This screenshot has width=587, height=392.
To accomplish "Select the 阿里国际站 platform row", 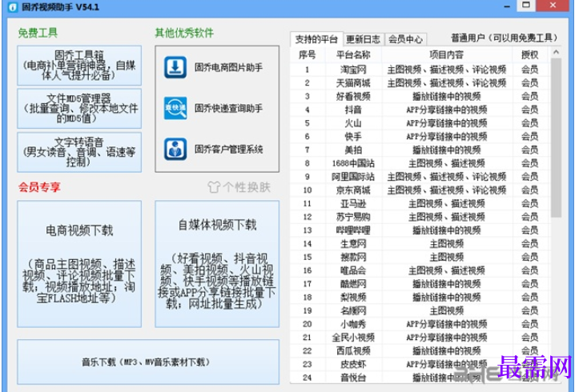I will (x=420, y=177).
